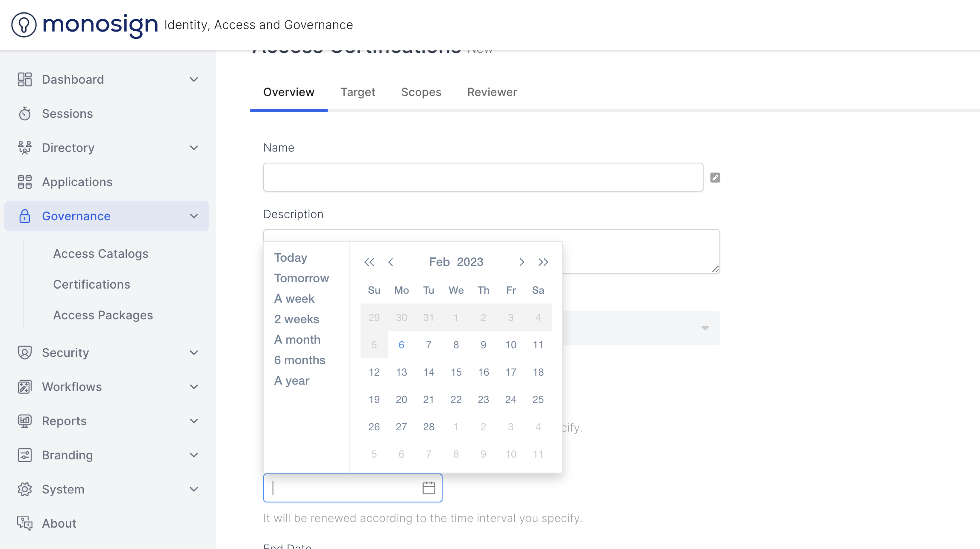Click the Applications grid icon
The height and width of the screenshot is (549, 980).
(x=25, y=182)
